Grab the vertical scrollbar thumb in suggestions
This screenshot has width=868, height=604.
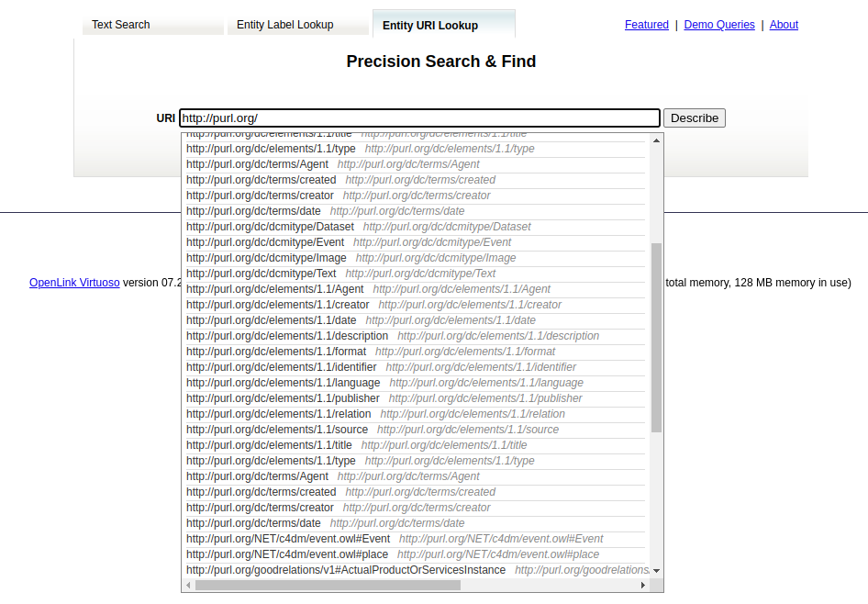pyautogui.click(x=656, y=338)
